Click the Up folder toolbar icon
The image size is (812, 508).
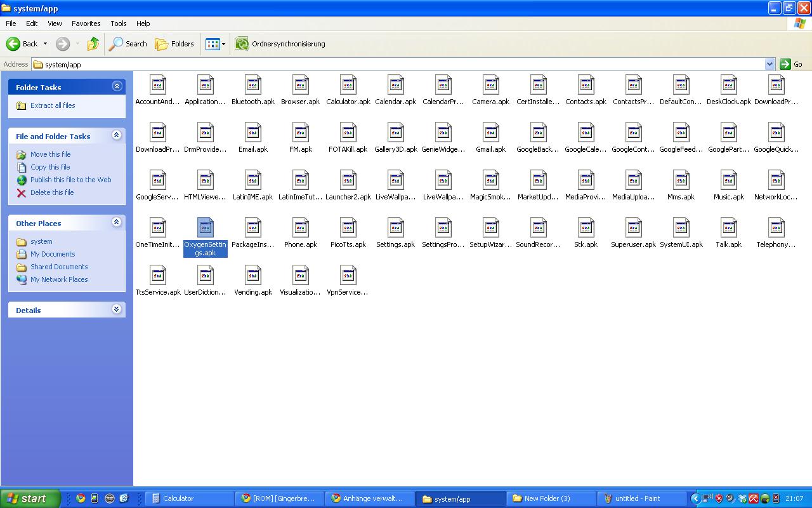tap(93, 44)
